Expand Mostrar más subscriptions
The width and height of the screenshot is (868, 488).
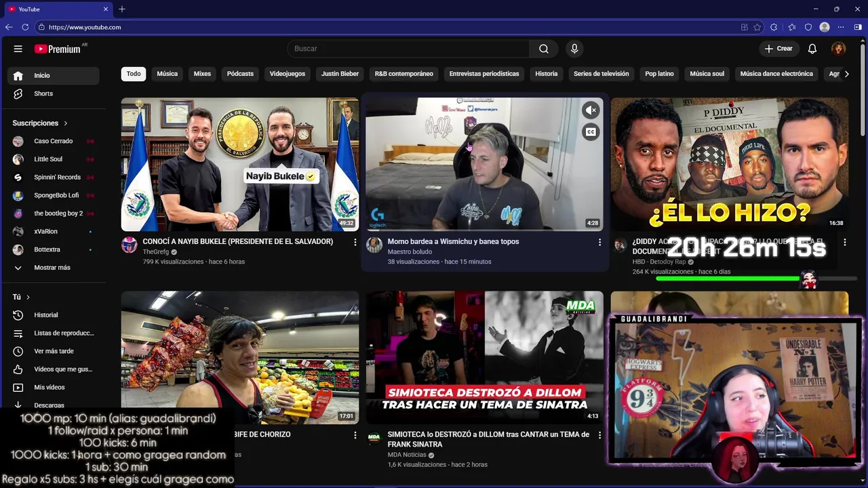[x=54, y=268]
